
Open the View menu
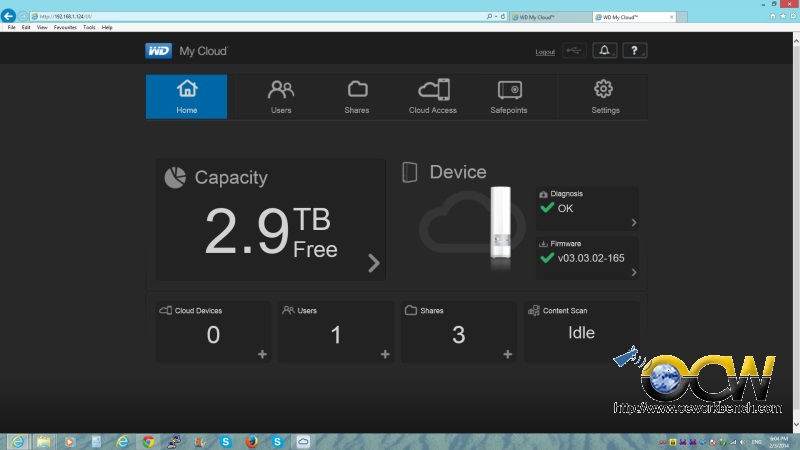(42, 28)
